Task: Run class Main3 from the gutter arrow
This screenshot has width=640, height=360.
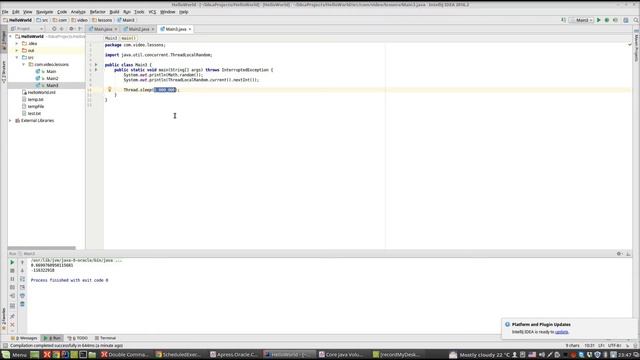Action: (96, 64)
